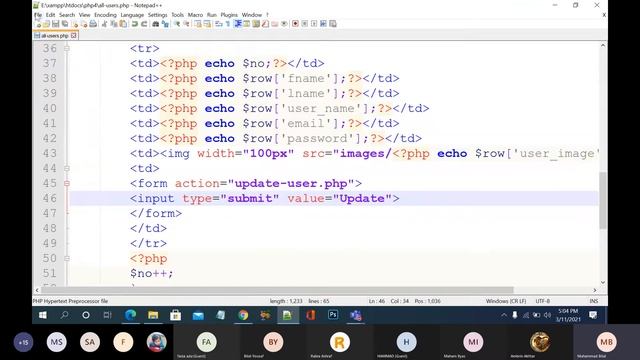This screenshot has height=360, width=640.
Task: Collapse the form fold marker at line 45
Action: click(67, 183)
